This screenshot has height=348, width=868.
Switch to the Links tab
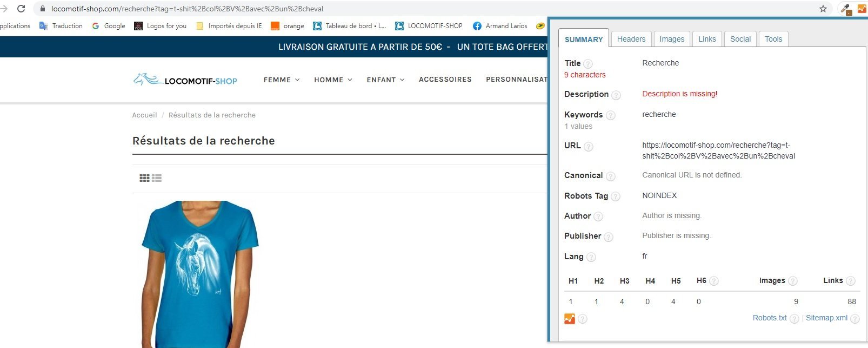[707, 39]
